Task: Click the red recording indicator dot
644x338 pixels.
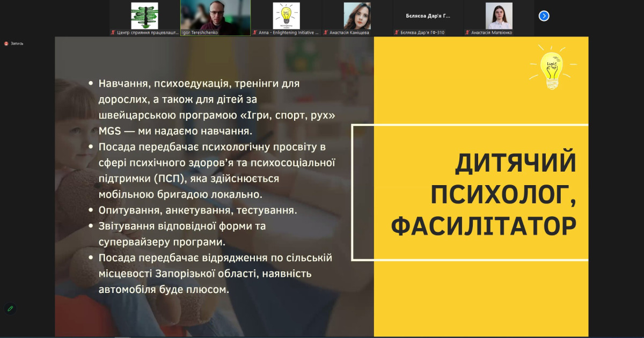Action: (x=6, y=43)
